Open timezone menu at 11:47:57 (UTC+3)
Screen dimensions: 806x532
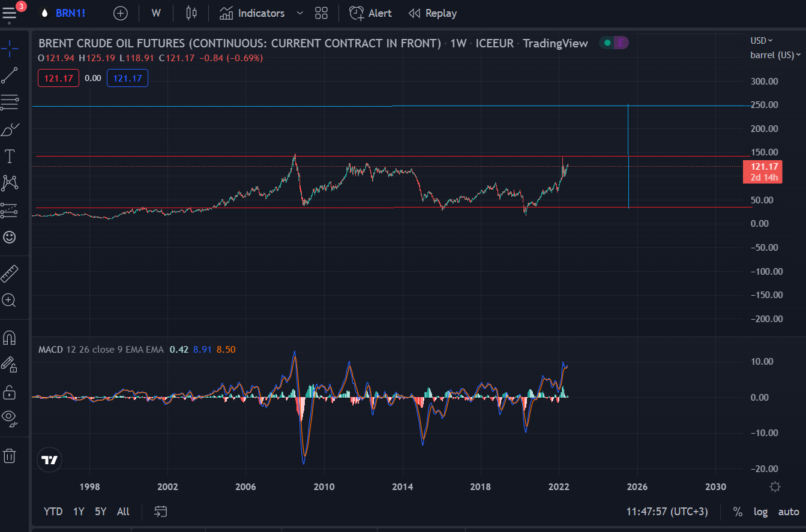click(667, 512)
